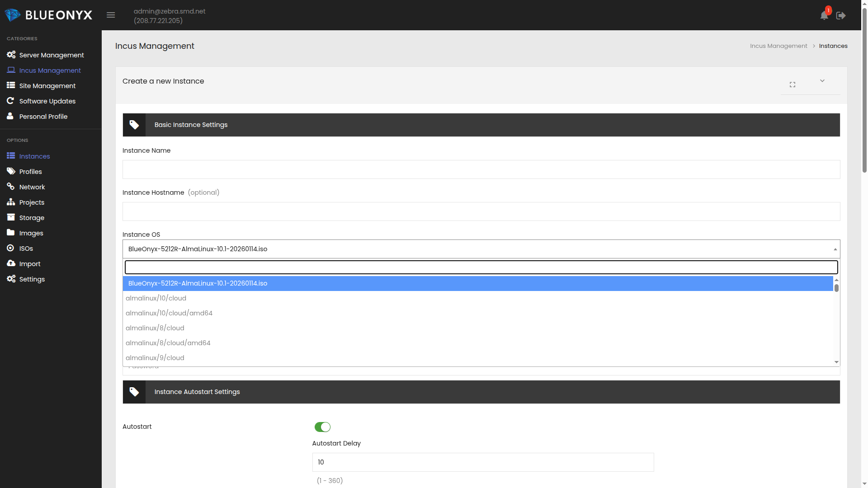Viewport: 868px width, 488px height.
Task: Open the ISOs option in sidebar
Action: click(26, 249)
